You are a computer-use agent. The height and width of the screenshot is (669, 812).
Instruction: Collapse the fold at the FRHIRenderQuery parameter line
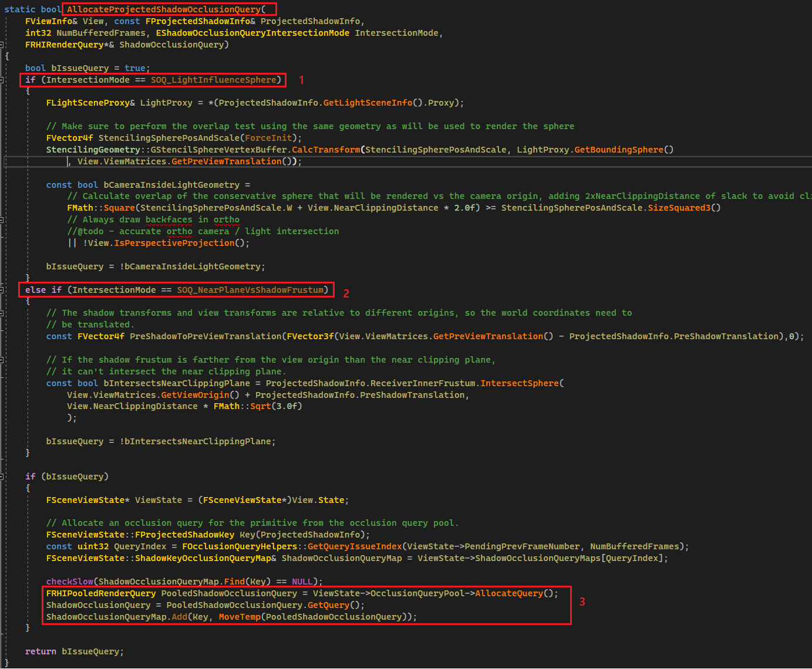pos(2,45)
